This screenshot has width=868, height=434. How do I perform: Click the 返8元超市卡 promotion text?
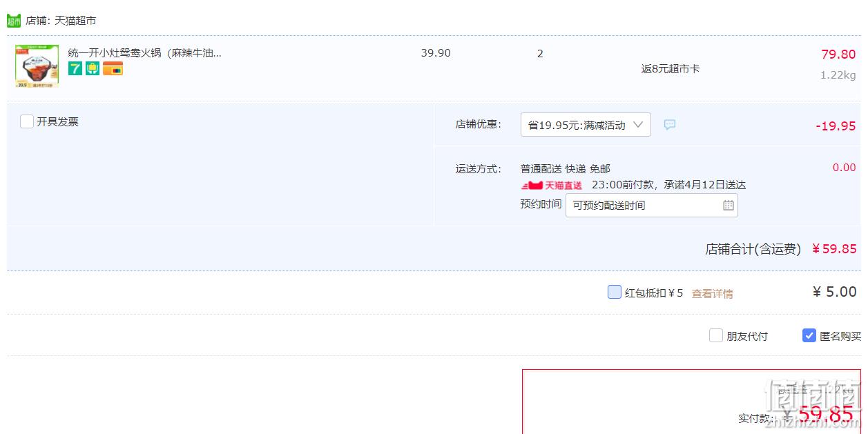click(671, 68)
